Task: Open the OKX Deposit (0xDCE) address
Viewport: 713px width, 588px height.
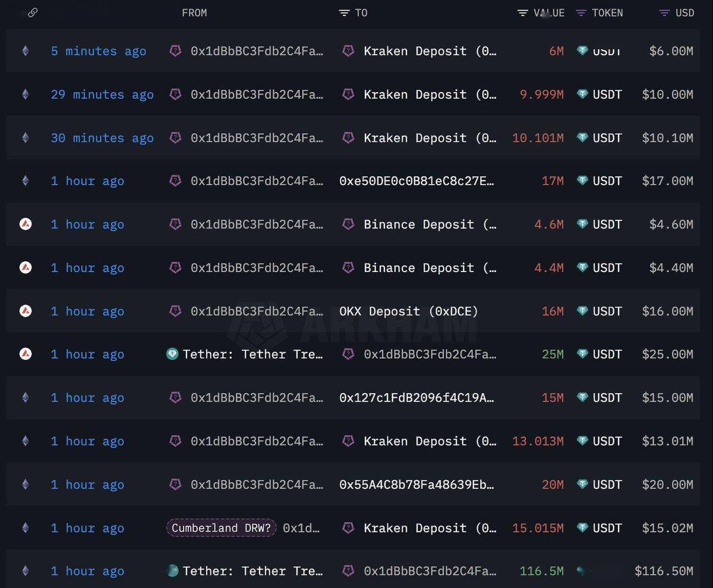Action: click(409, 311)
